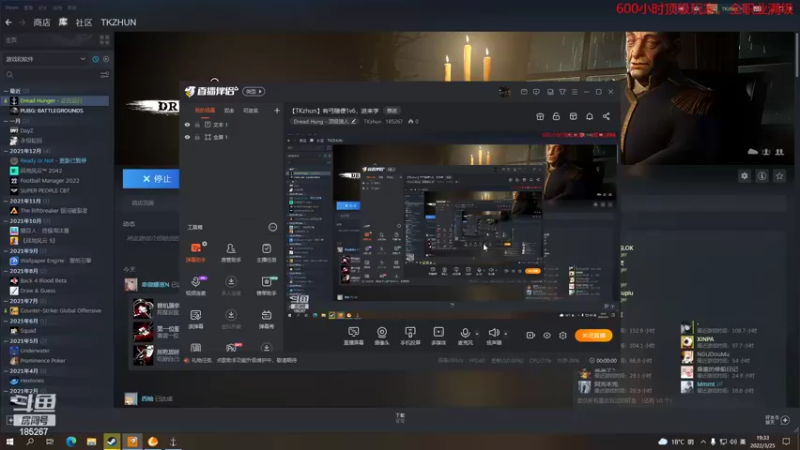The image size is (800, 450).
Task: Click the notification bell in stream header
Action: (x=589, y=116)
